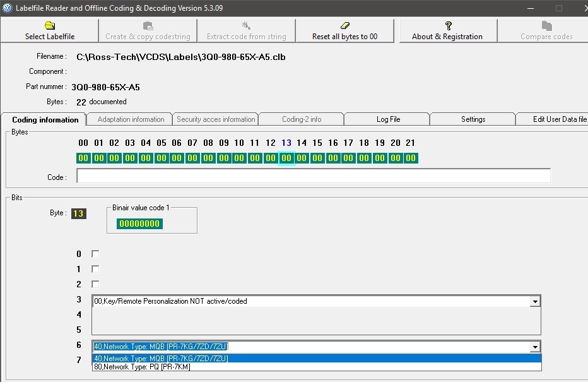This screenshot has width=588, height=382.
Task: Open Settings tab
Action: [473, 119]
